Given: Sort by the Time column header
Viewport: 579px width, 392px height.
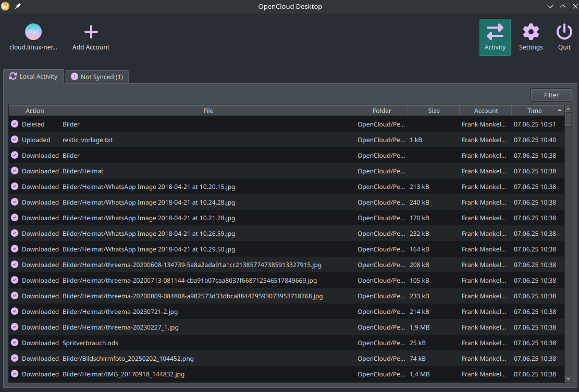Looking at the screenshot, I should [x=538, y=111].
